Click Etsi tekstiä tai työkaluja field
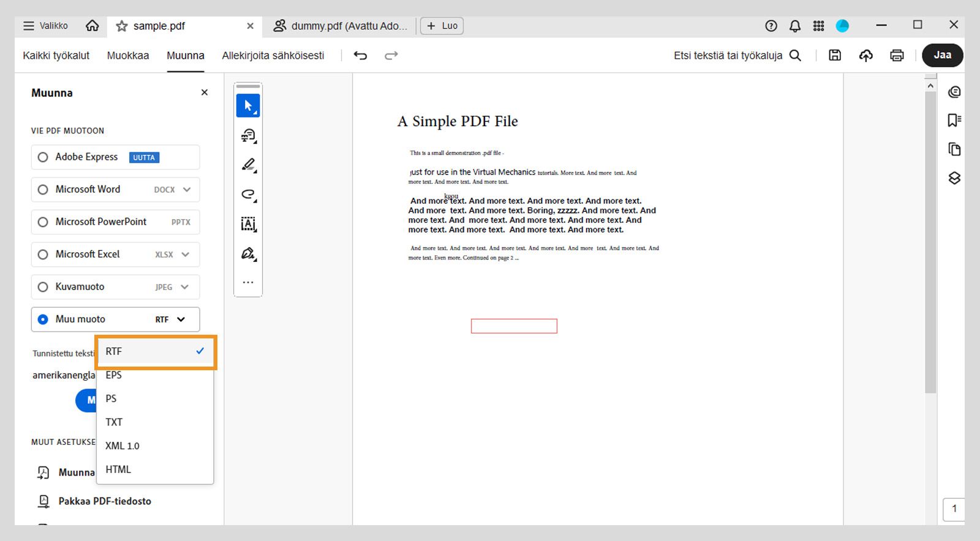980x541 pixels. pyautogui.click(x=728, y=55)
